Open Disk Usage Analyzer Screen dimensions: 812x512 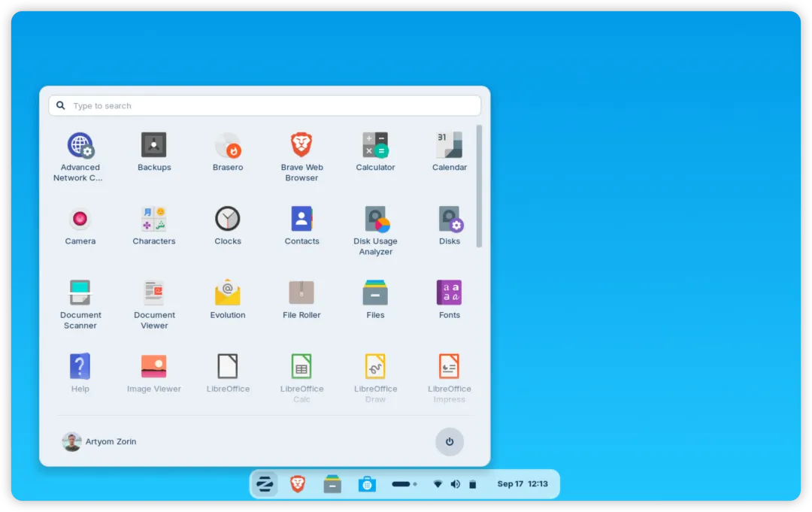375,230
